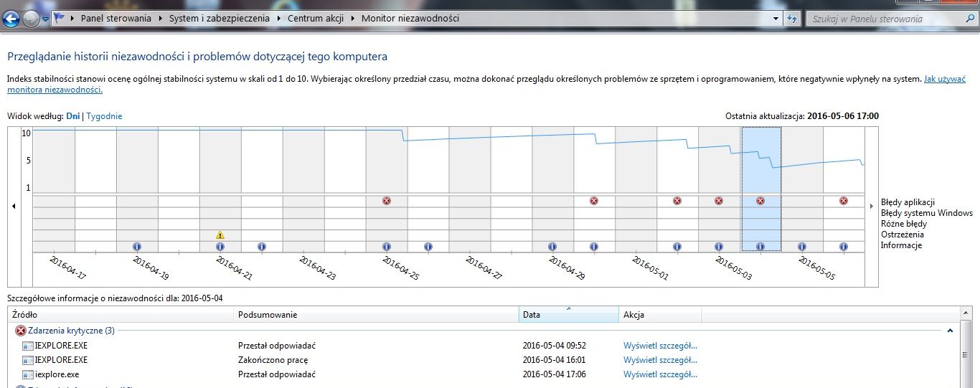Click Wyświetl szczegół... for the 09:52 event
Viewport: 980px width, 388px height.
[x=660, y=346]
